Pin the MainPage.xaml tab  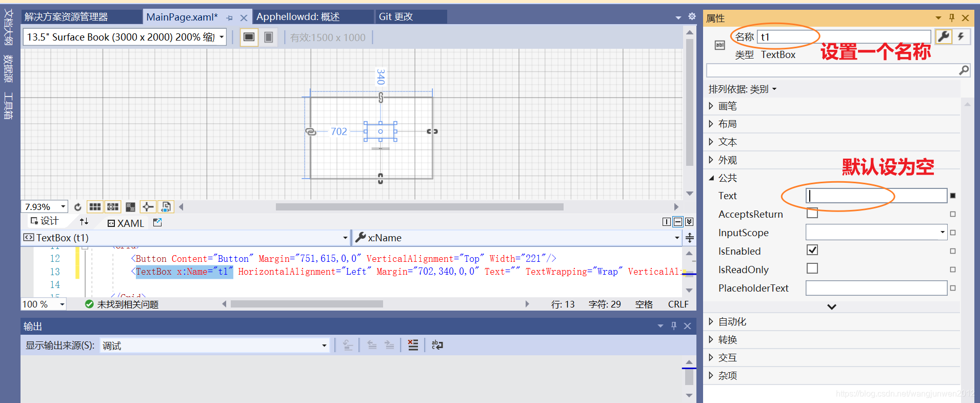[x=229, y=18]
